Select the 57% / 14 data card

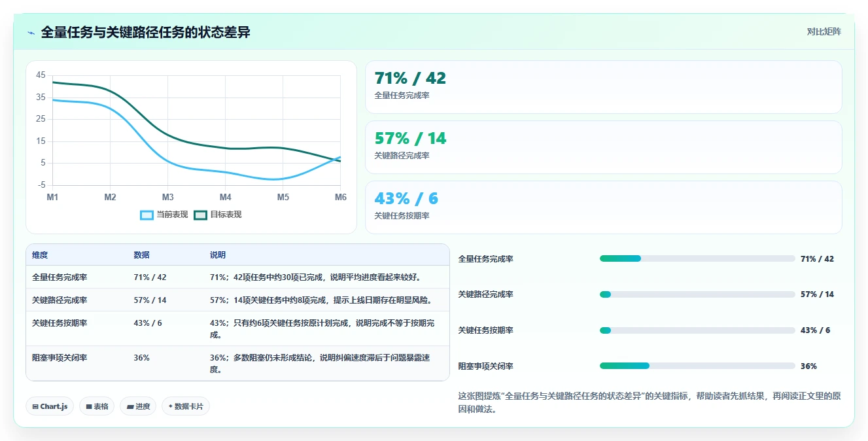603,147
